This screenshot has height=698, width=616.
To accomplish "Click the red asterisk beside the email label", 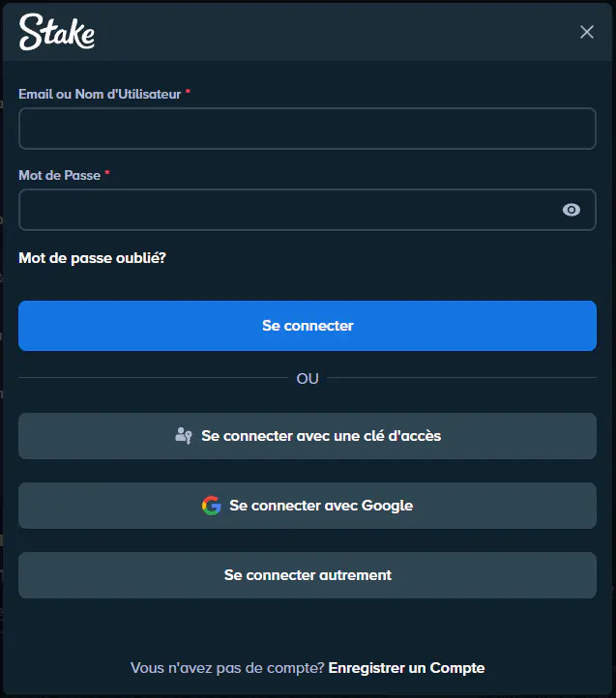I will coord(188,94).
